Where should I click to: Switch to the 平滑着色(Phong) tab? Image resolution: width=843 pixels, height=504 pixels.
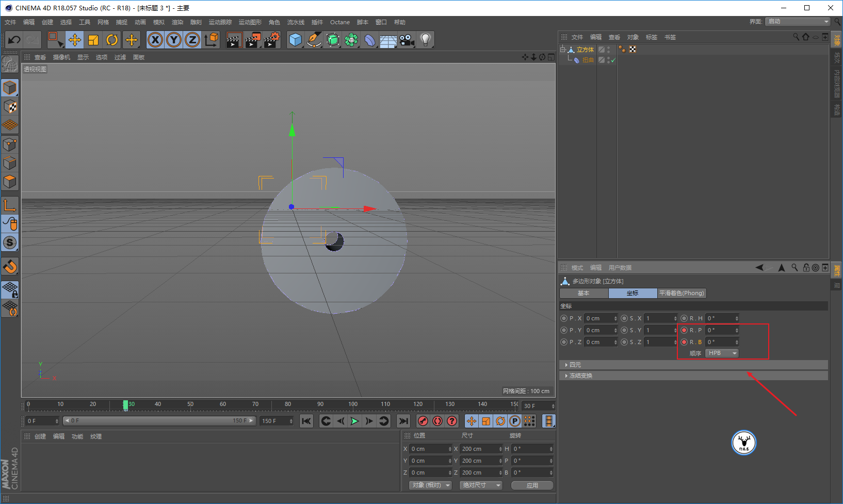(682, 293)
